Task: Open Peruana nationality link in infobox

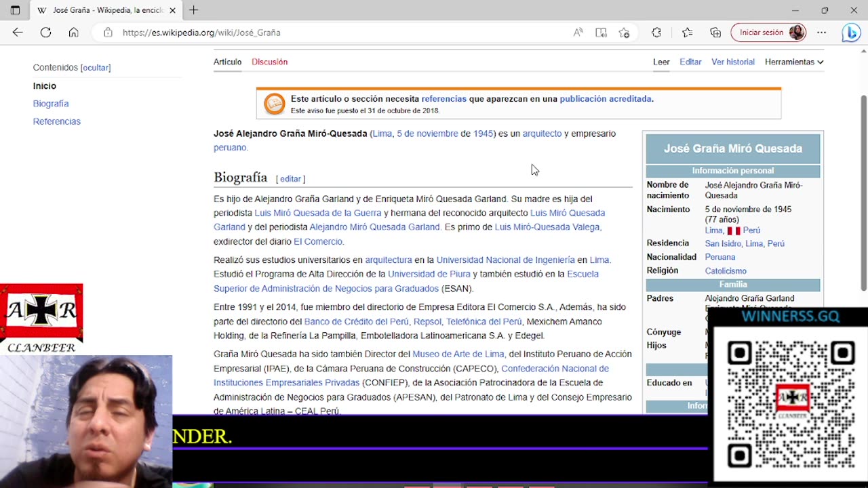Action: 720,257
